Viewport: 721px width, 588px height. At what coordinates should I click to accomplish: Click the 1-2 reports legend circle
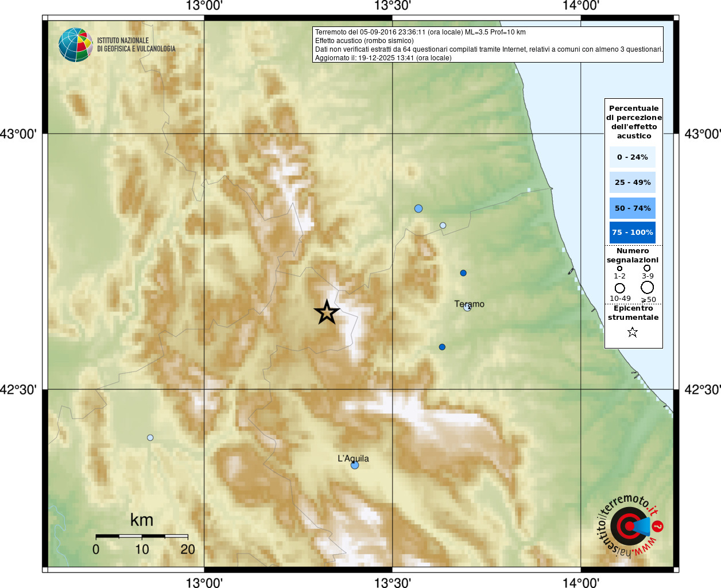[x=619, y=268]
